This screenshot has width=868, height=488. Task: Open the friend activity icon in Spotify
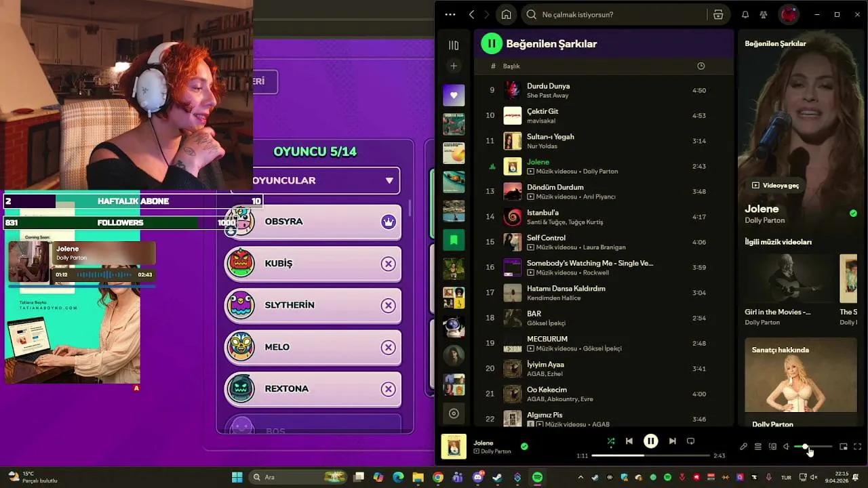(764, 14)
